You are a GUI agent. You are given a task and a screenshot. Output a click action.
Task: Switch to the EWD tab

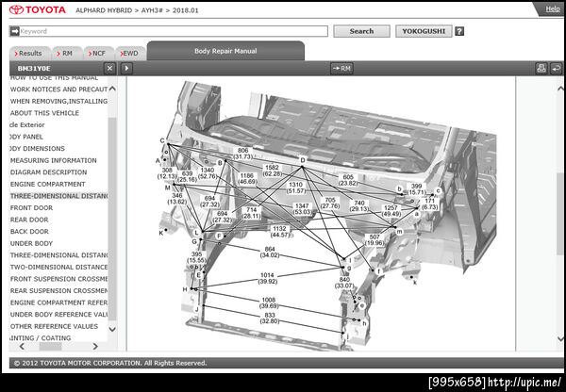131,54
